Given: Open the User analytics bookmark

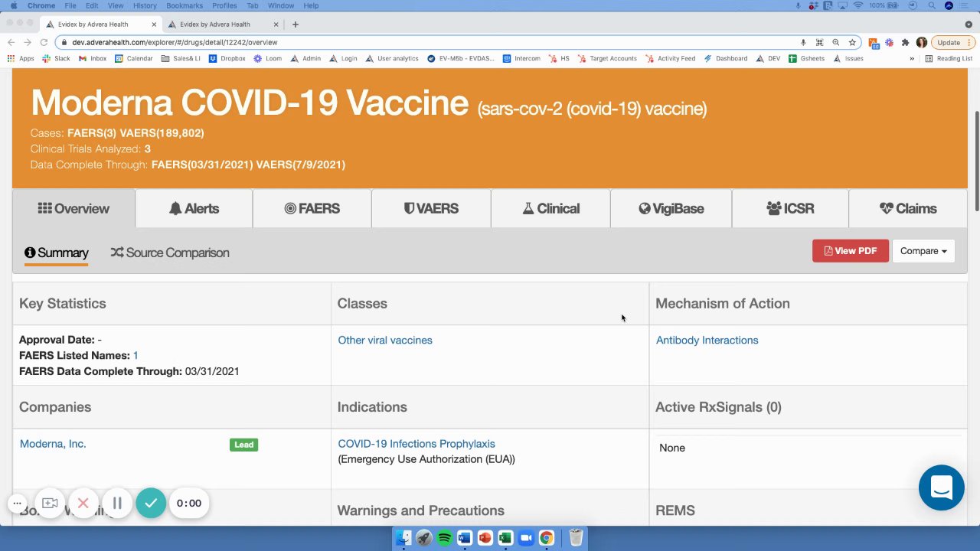Looking at the screenshot, I should [x=392, y=58].
